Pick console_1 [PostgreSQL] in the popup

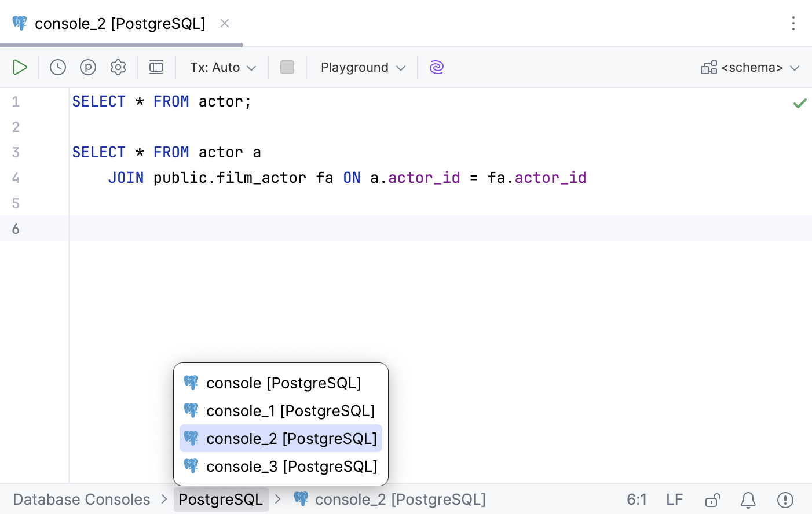[290, 411]
